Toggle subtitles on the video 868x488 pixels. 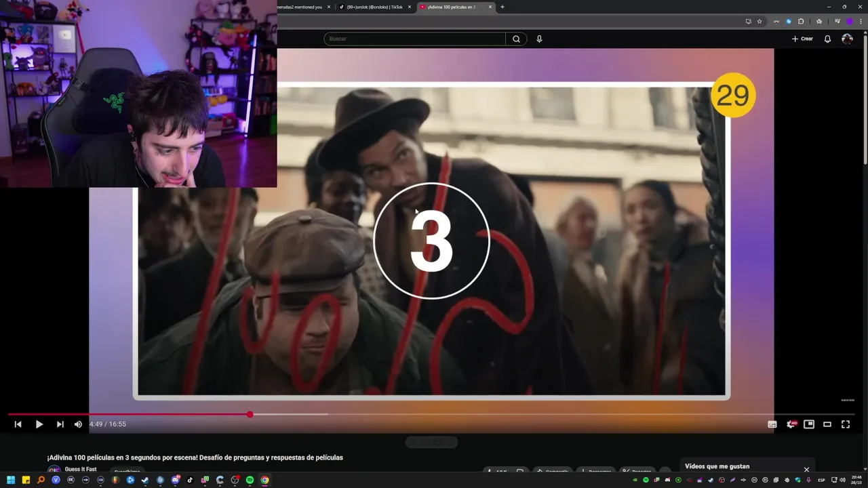pos(772,424)
